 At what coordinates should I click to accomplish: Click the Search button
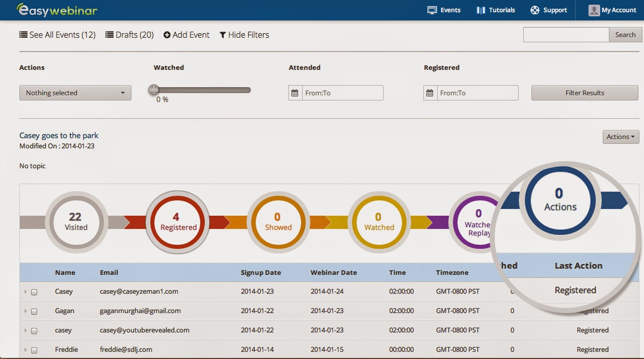click(625, 35)
